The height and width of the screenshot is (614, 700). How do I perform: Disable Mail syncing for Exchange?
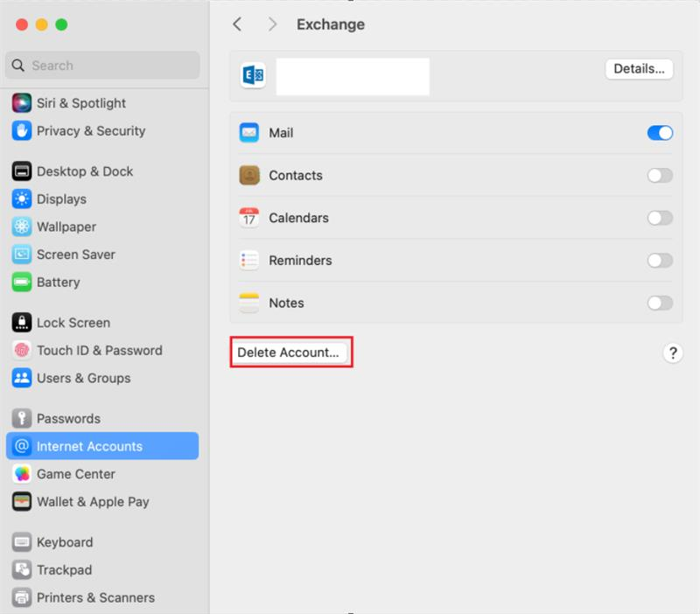point(659,133)
